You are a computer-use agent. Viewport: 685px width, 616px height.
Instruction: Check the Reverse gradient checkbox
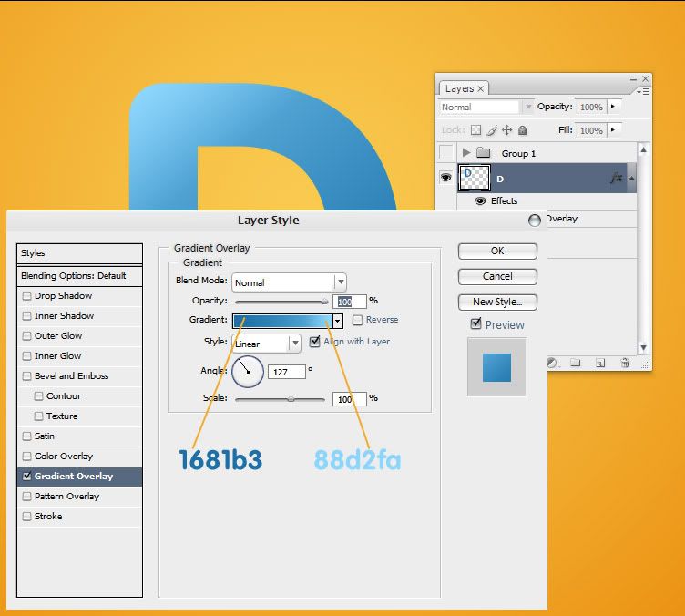click(x=357, y=320)
